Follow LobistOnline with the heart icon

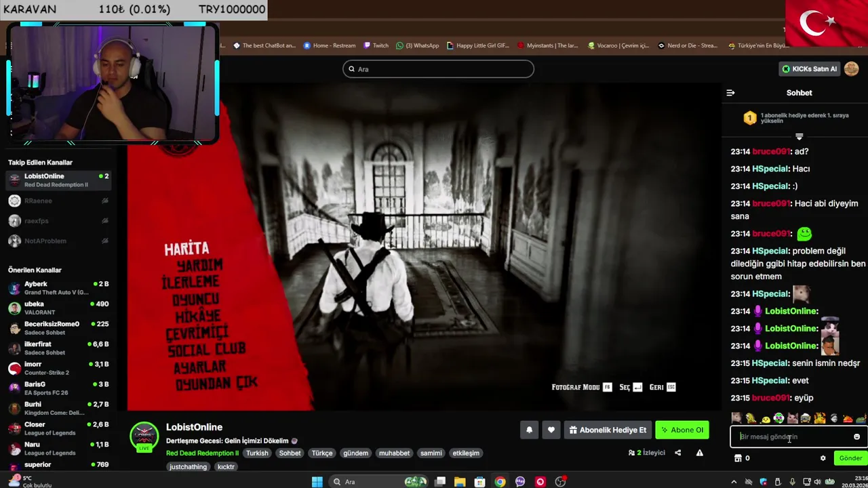(551, 430)
